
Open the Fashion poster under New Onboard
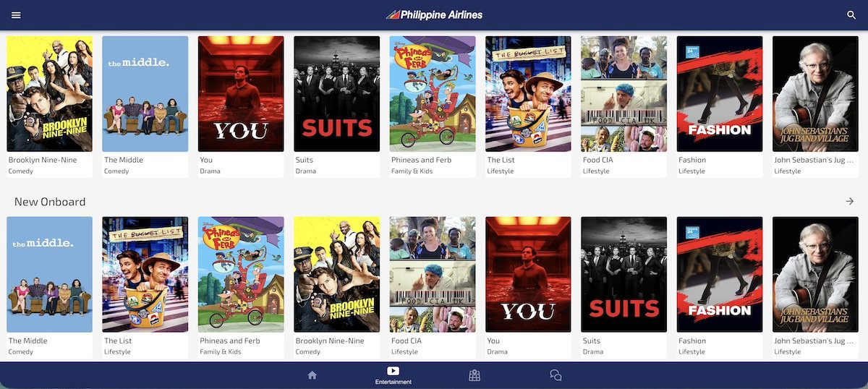(x=720, y=275)
